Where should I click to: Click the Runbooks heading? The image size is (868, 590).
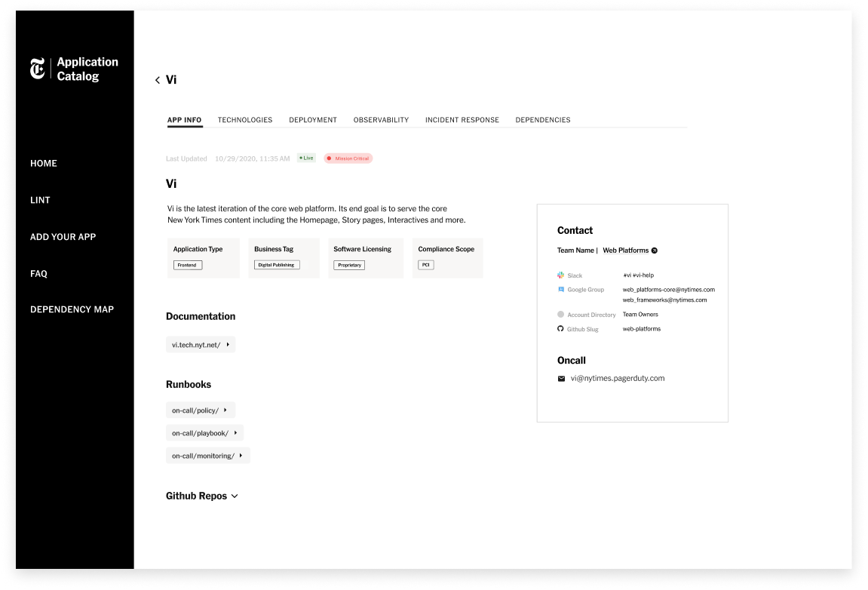tap(189, 385)
